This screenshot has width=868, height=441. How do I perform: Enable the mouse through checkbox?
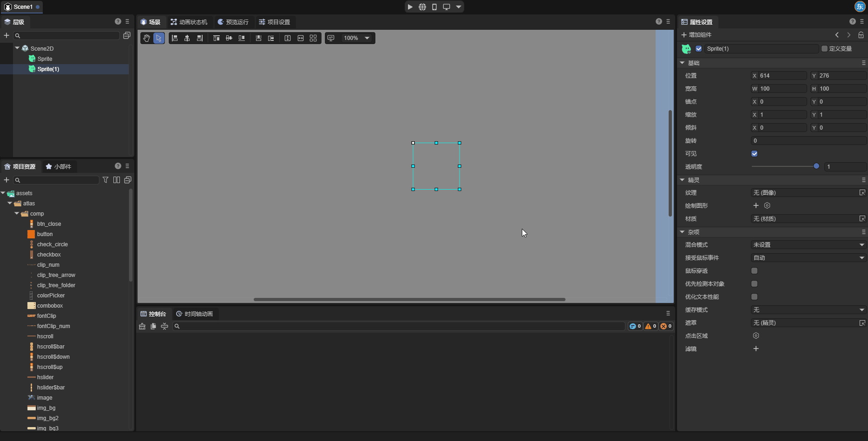[x=754, y=270]
